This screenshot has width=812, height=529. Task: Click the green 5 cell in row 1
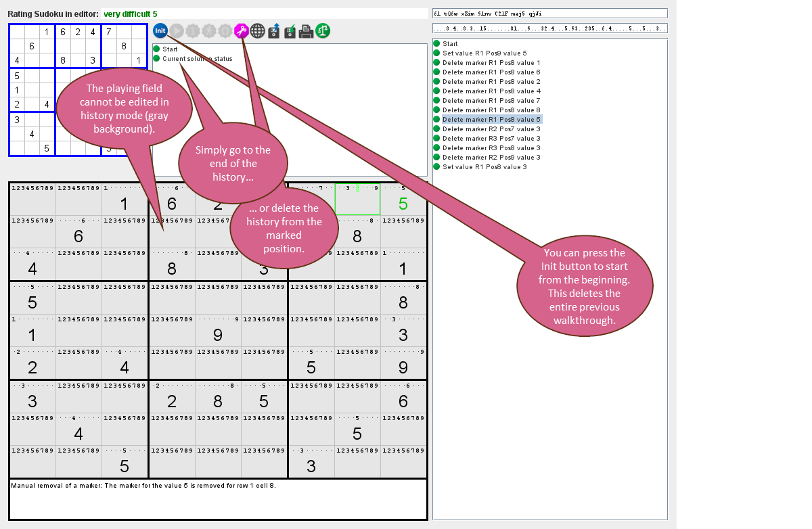click(403, 199)
